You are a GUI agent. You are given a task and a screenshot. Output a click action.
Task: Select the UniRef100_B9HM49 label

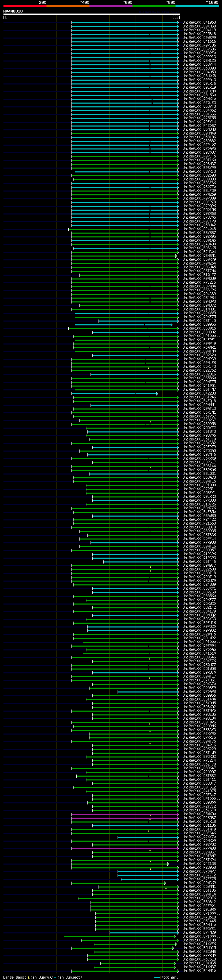point(199,133)
